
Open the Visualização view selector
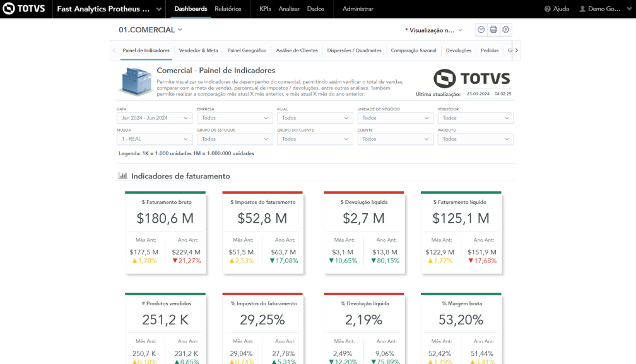click(433, 30)
